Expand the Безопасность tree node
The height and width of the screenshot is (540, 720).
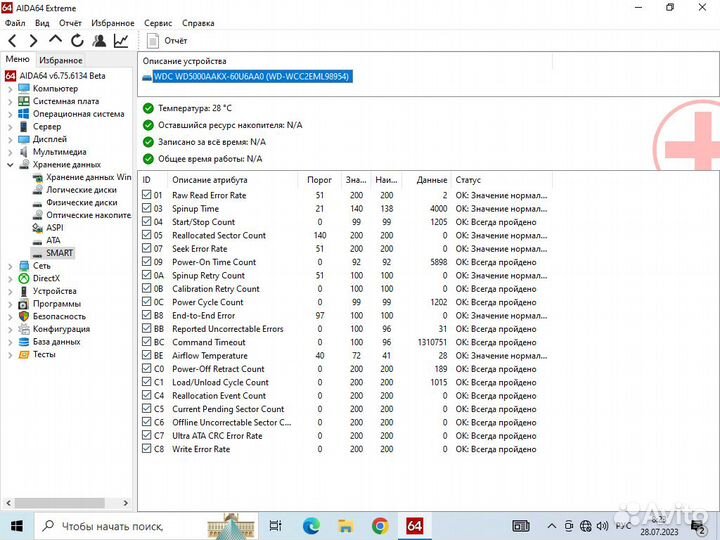(x=11, y=316)
